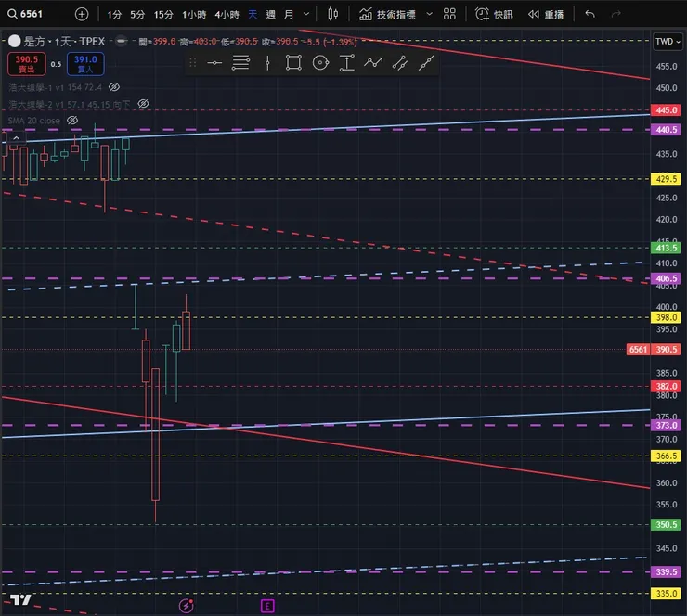Click the add symbol plus icon

pos(82,15)
